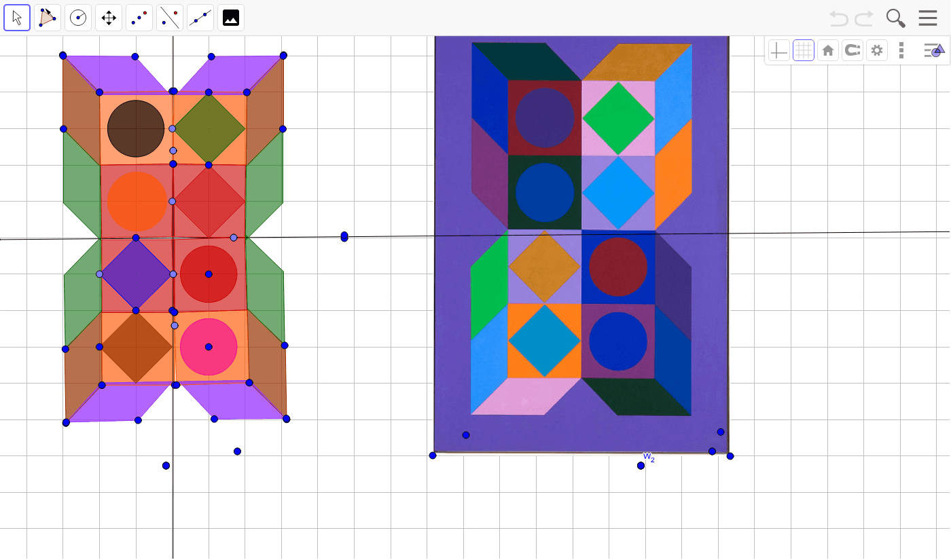
Task: Choose the Circle with Center tool
Action: click(x=78, y=18)
